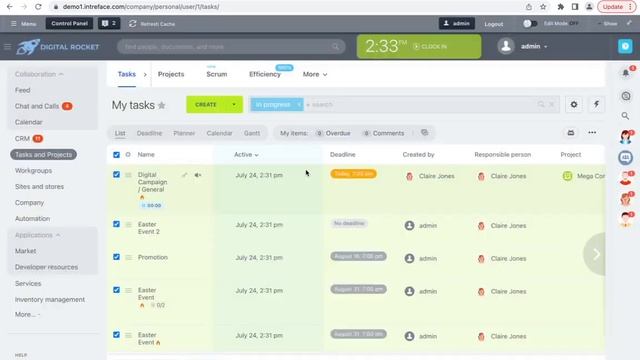640x360 pixels.
Task: Click the column settings gear in header
Action: (x=128, y=155)
